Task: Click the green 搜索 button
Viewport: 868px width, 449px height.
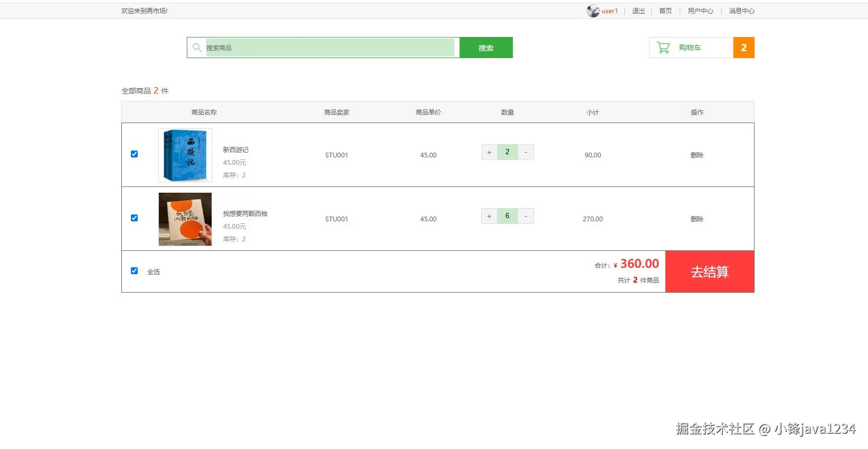Action: (x=486, y=48)
